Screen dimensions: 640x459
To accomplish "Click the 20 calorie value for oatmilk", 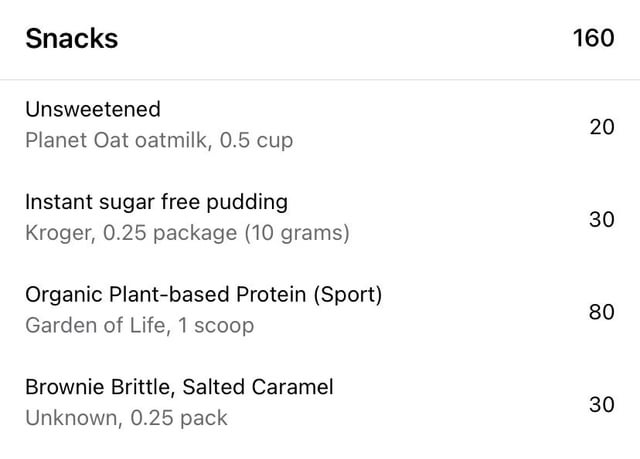I will coord(602,127).
